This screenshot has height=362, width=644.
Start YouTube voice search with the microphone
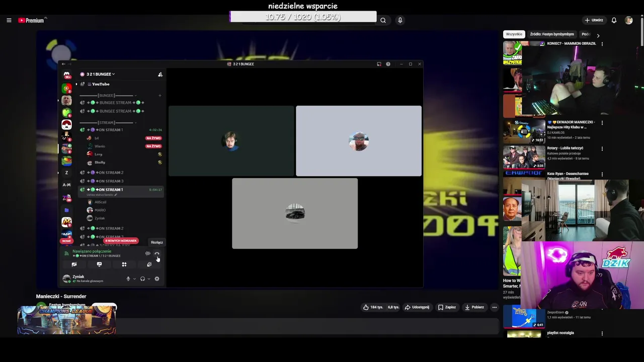(400, 20)
